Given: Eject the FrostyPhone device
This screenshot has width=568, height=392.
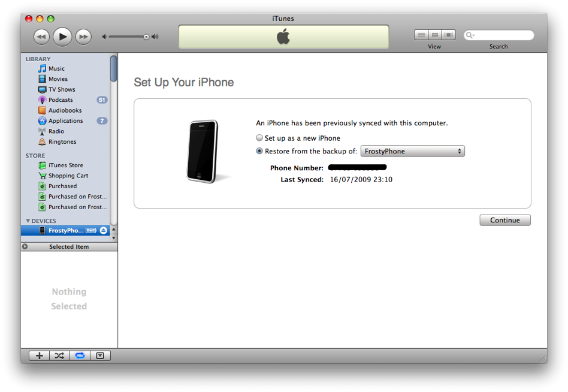Looking at the screenshot, I should coord(104,231).
